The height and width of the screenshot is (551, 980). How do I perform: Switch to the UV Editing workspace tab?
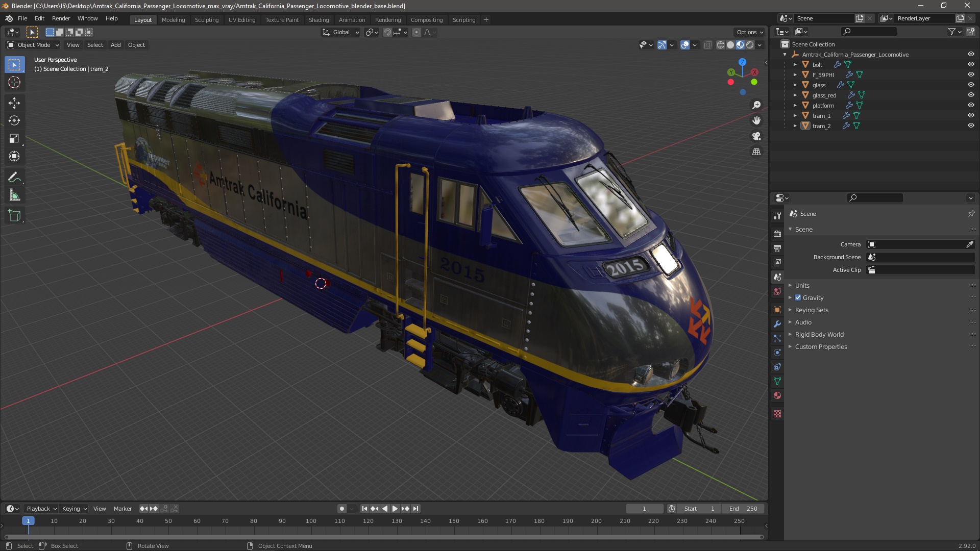[242, 20]
